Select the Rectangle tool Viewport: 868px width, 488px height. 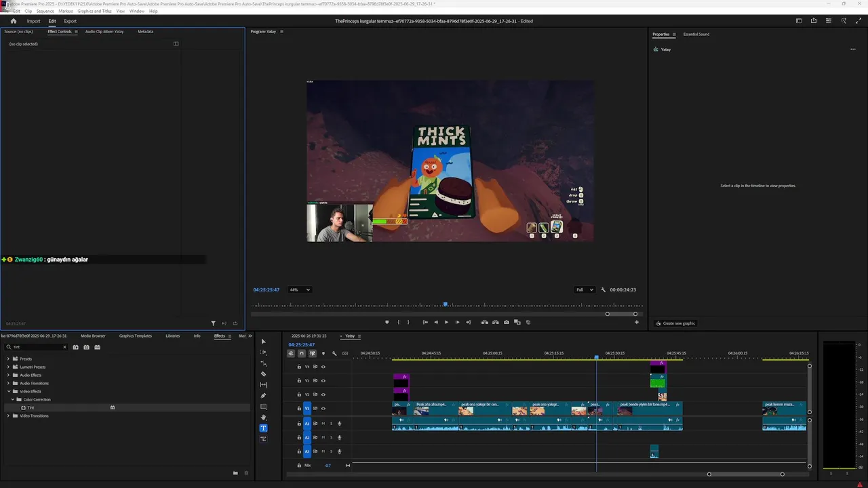coord(264,407)
